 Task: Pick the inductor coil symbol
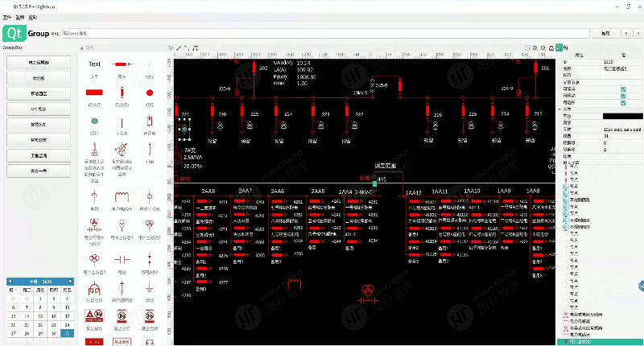pyautogui.click(x=121, y=197)
